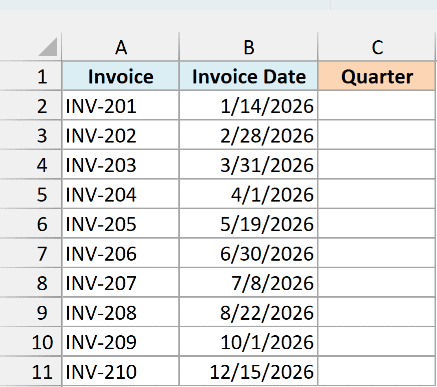Select cell containing INV-206
437x387 pixels.
[121, 253]
